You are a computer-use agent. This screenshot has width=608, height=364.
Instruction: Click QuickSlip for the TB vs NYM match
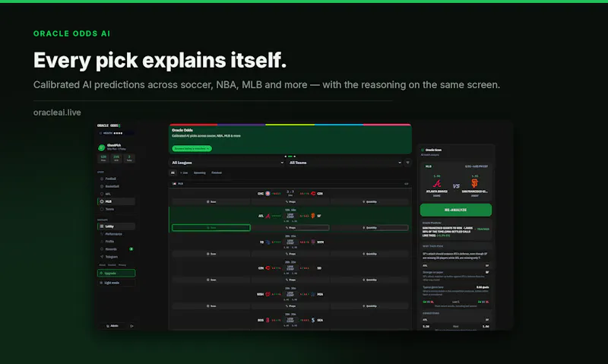coord(369,254)
